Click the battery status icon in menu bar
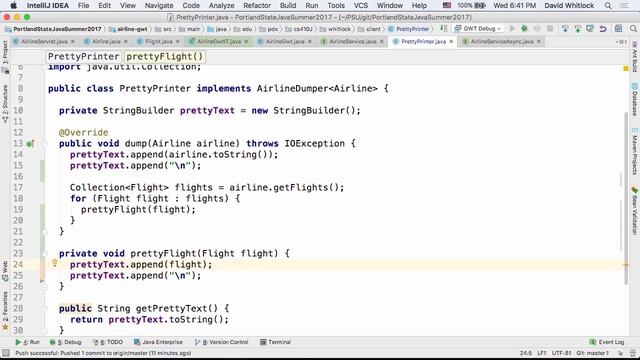640x360 pixels. [480, 6]
